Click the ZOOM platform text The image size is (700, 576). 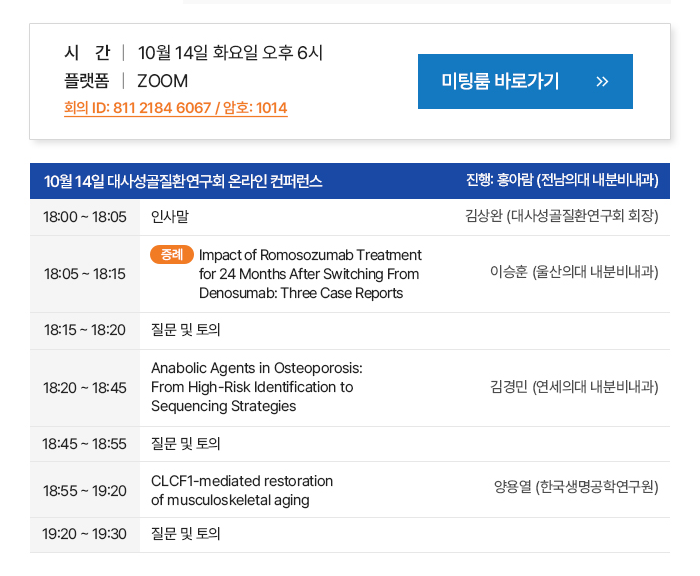point(162,81)
